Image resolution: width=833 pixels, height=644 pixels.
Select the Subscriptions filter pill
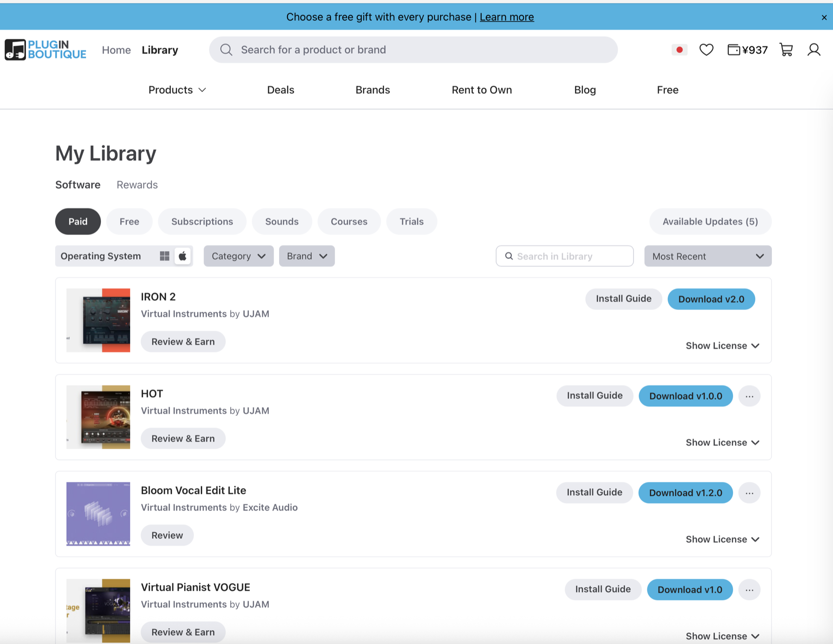(202, 222)
